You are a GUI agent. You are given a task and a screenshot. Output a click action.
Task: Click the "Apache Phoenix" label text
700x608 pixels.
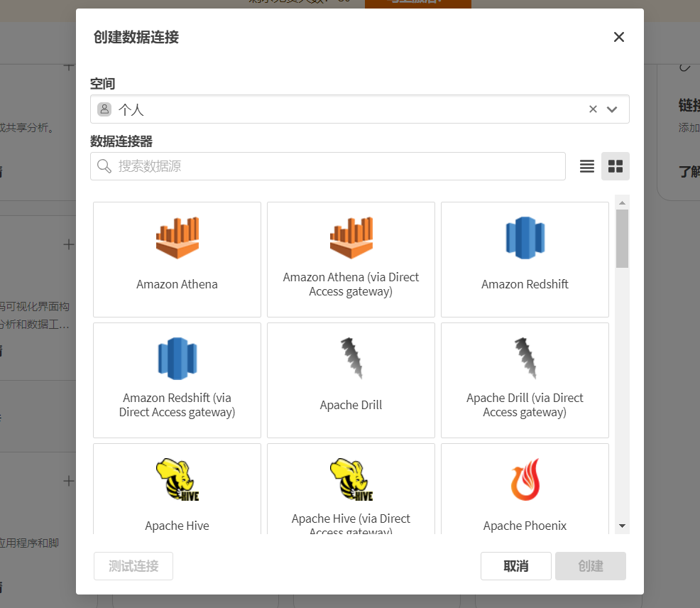(x=525, y=526)
